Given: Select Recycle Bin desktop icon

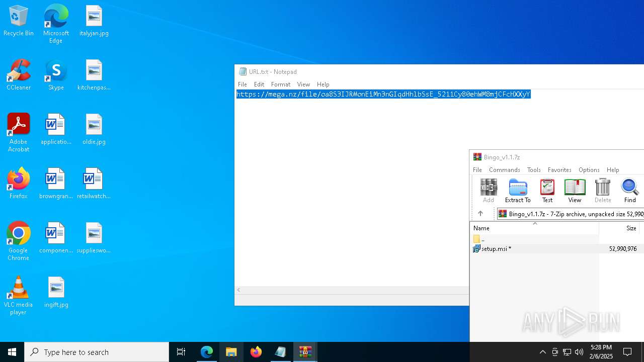Looking at the screenshot, I should (x=19, y=21).
